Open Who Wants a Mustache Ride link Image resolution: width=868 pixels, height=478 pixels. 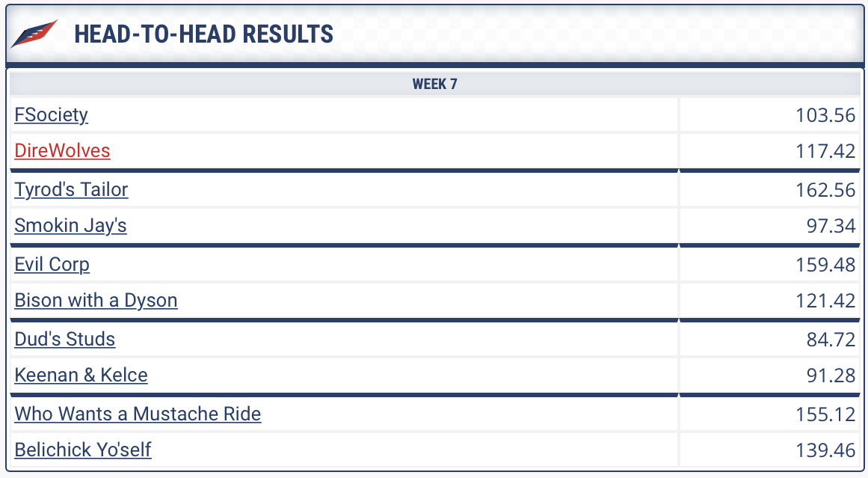(138, 414)
